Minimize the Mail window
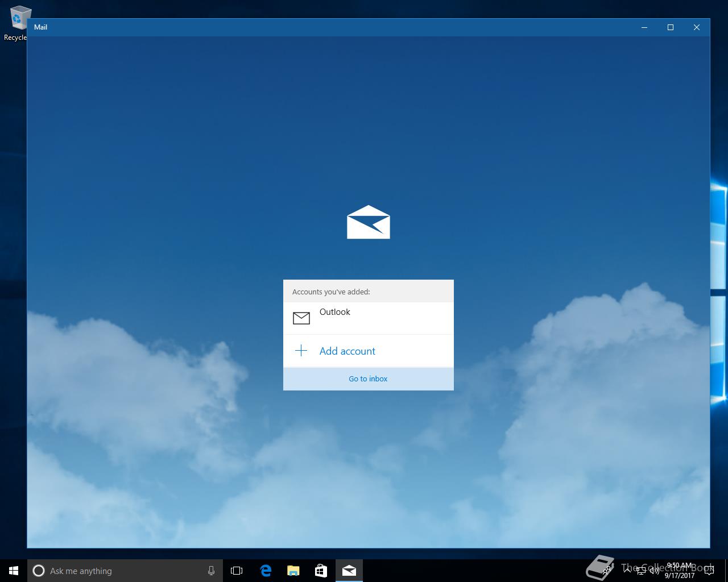This screenshot has width=728, height=582. (644, 27)
